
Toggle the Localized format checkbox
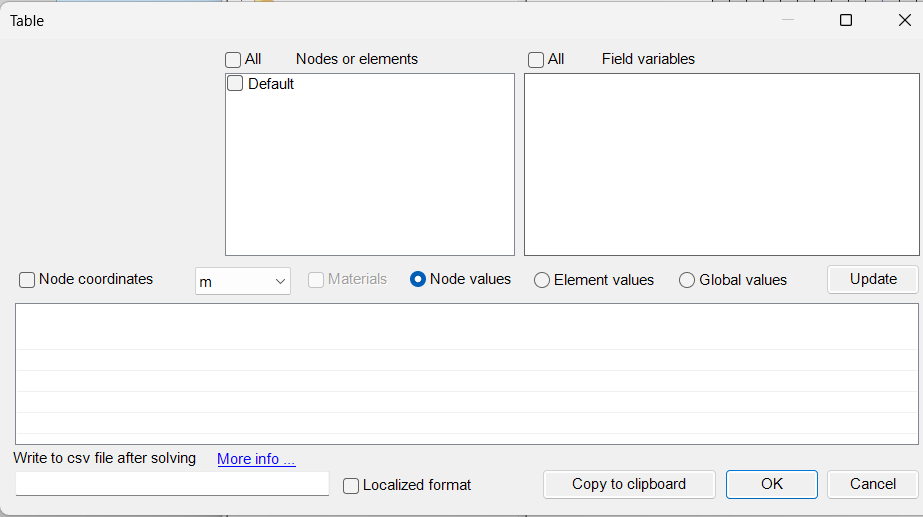click(x=351, y=485)
